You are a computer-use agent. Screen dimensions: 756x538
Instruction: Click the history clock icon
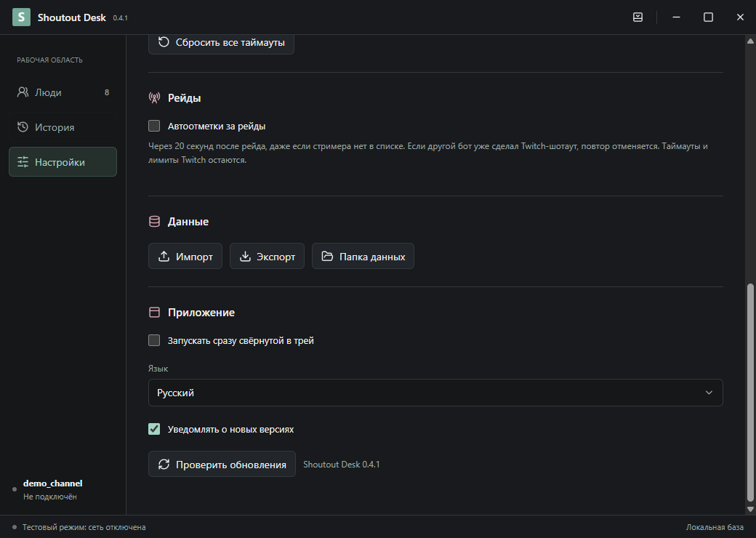click(x=23, y=127)
